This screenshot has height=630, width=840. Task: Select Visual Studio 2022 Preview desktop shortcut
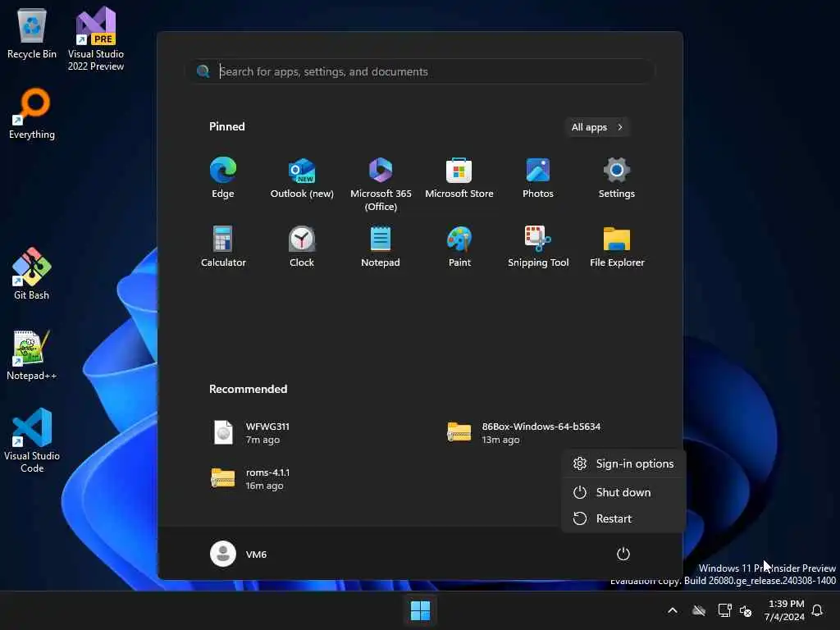[x=96, y=39]
